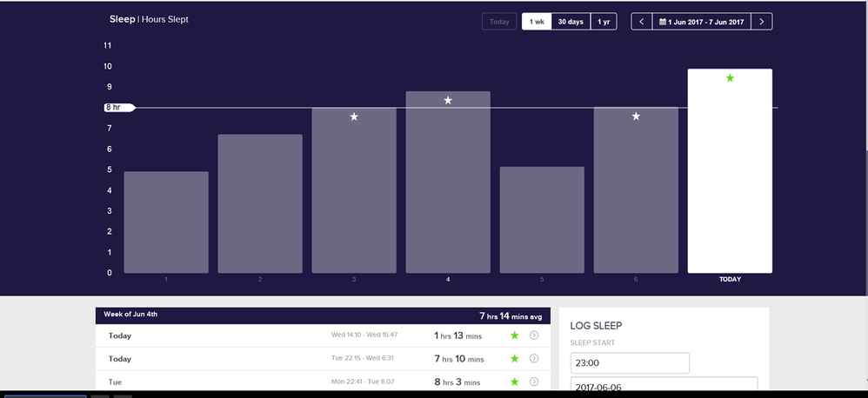Click the 8 hr goal marker
The height and width of the screenshot is (398, 868).
[117, 108]
